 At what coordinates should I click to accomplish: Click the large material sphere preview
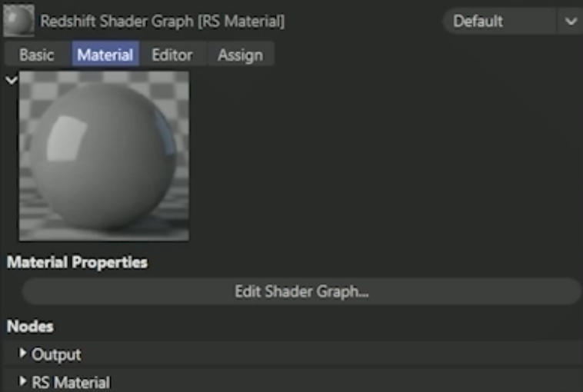tap(104, 156)
